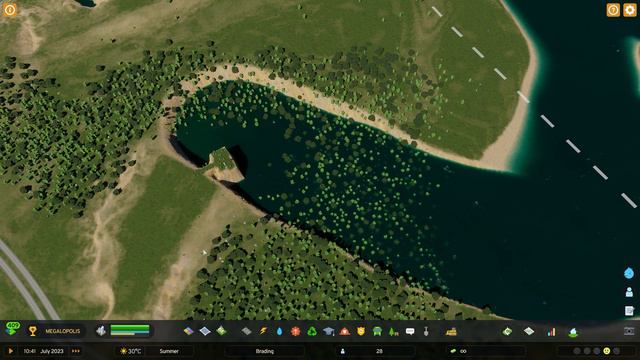Open the Chirper person icon on right edge

[x=629, y=292]
